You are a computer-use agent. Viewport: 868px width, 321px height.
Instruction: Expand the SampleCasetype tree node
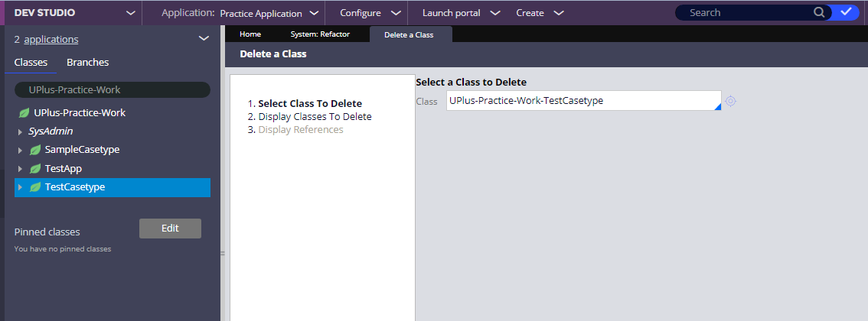point(21,151)
